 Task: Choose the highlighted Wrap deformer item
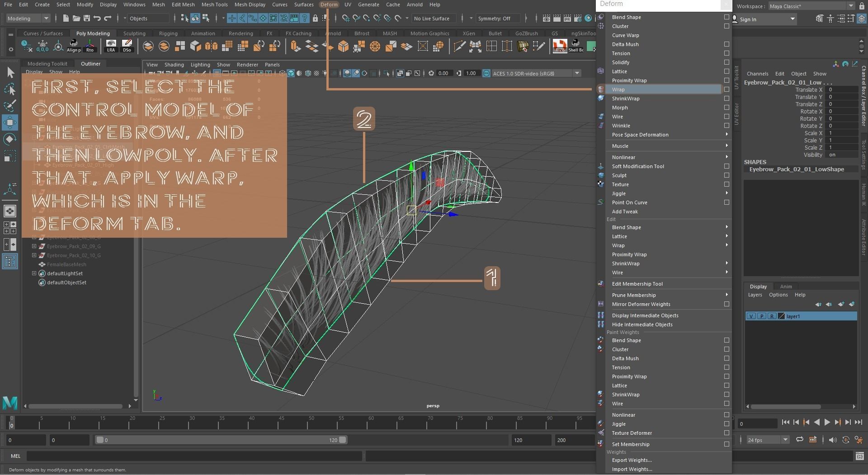click(x=663, y=89)
